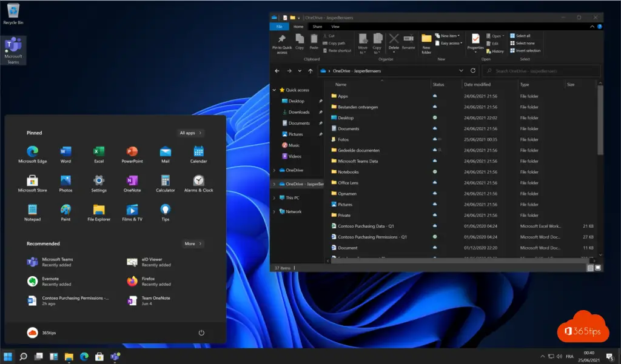Launch Calculator from the pinned apps
Screen dimensions: 621x364
(166, 184)
